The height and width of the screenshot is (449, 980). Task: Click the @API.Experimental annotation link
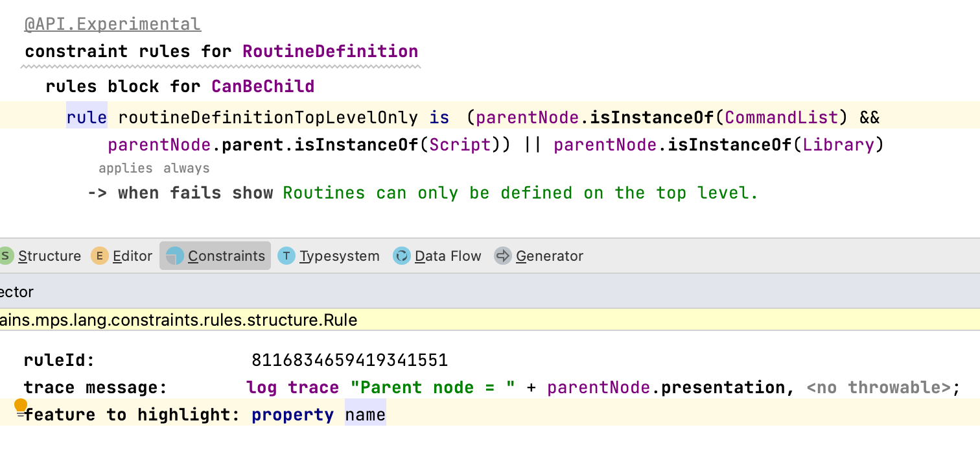coord(113,25)
